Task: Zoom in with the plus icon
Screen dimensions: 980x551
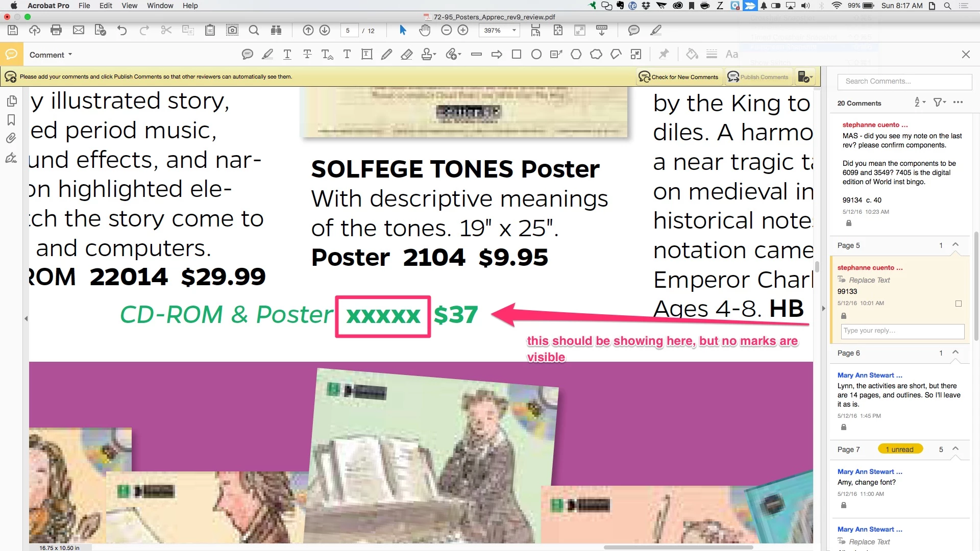Action: pyautogui.click(x=463, y=30)
